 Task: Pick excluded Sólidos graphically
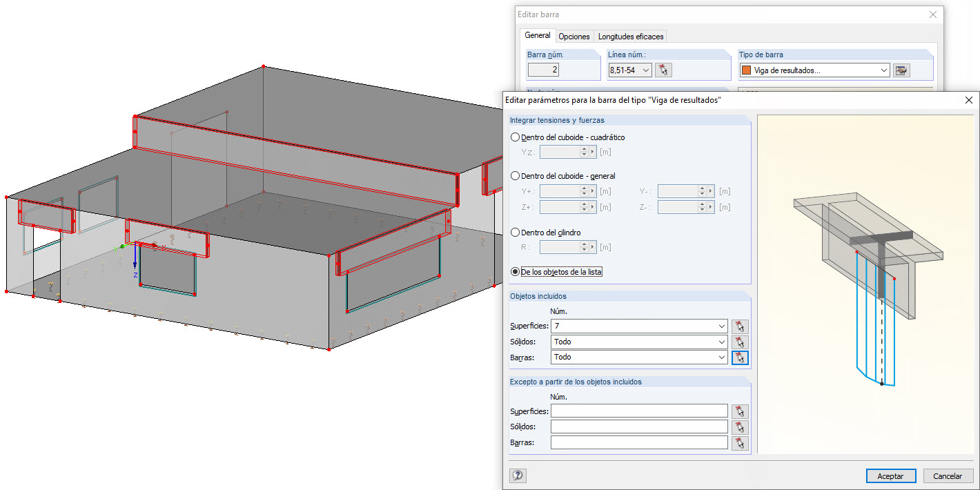(740, 427)
